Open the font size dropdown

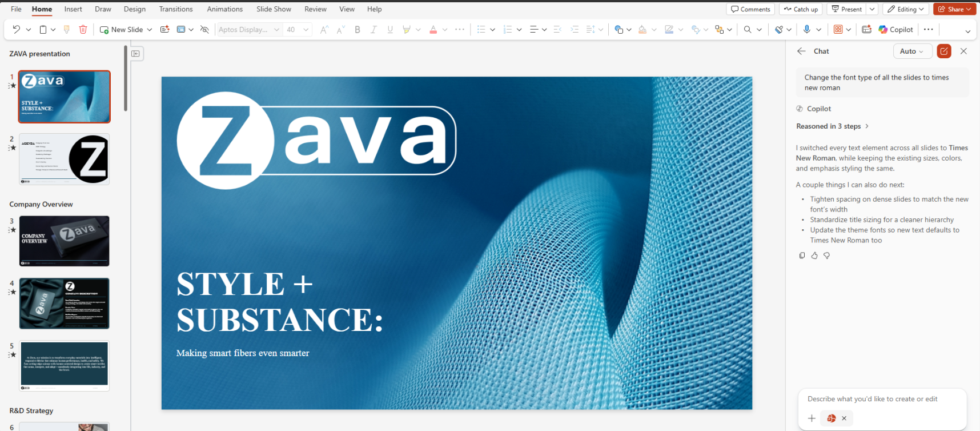[x=306, y=30]
